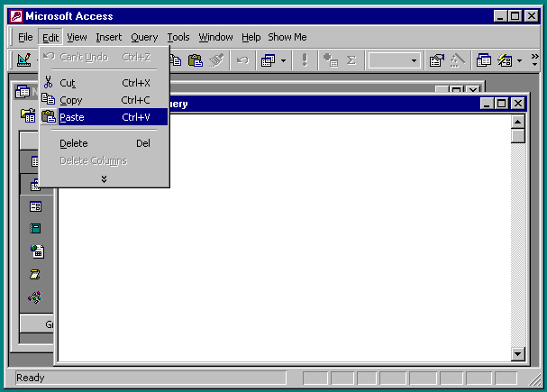
Task: Click the clipboard icon beside Paste
Action: 49,116
